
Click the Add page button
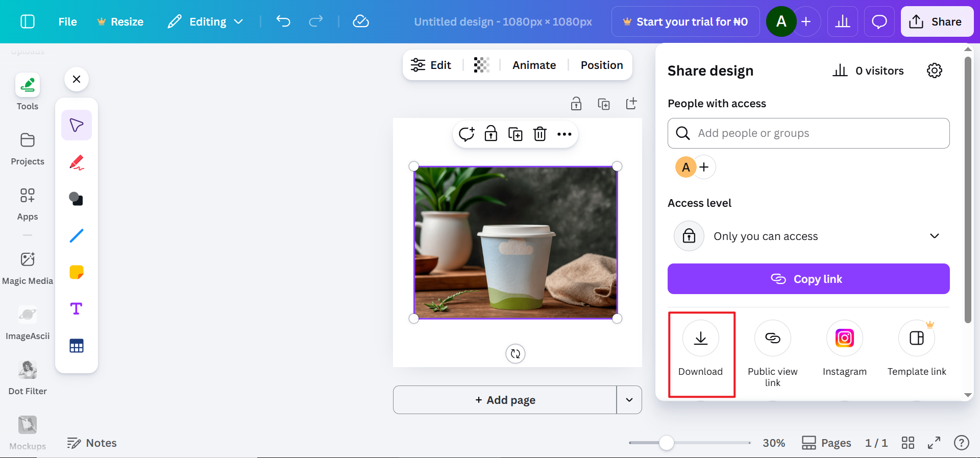click(x=505, y=400)
